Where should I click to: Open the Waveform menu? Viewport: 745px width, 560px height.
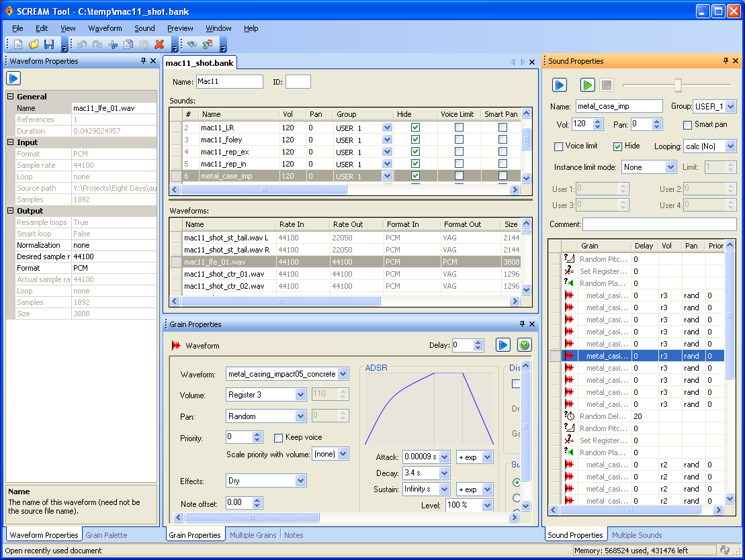[x=105, y=28]
